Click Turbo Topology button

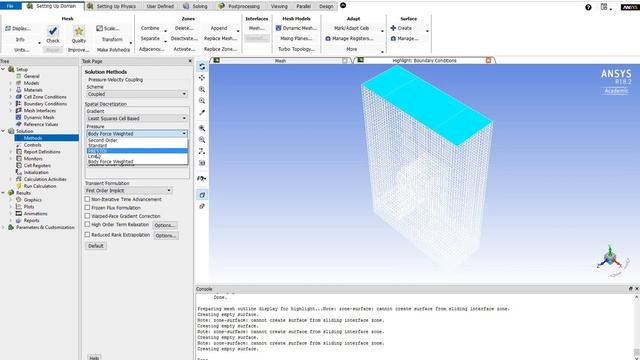click(x=296, y=49)
